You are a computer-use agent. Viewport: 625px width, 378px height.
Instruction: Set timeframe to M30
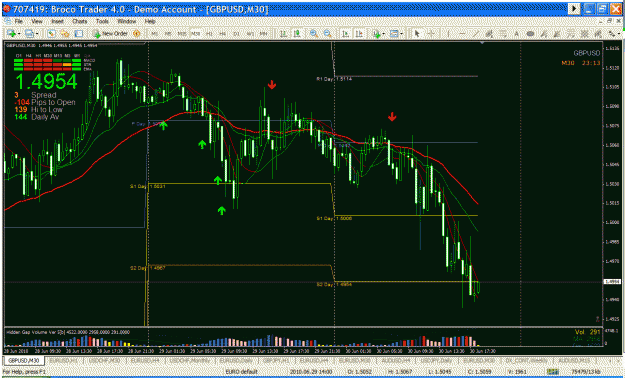coord(195,34)
